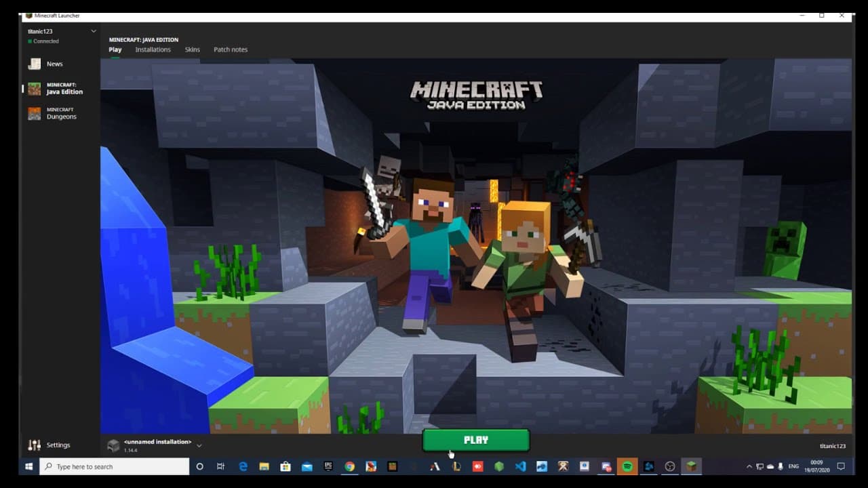Open Epic Games Launcher from taskbar
Viewport: 868px width, 488px height.
click(328, 466)
